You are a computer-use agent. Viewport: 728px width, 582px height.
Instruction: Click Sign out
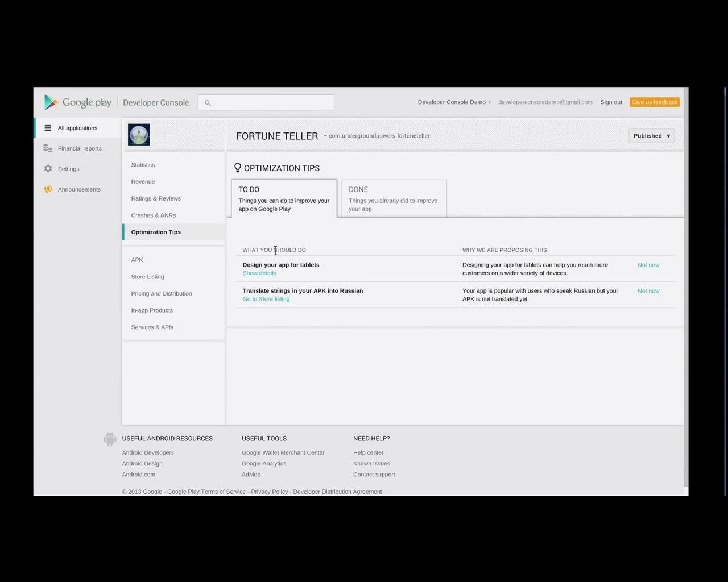click(611, 102)
